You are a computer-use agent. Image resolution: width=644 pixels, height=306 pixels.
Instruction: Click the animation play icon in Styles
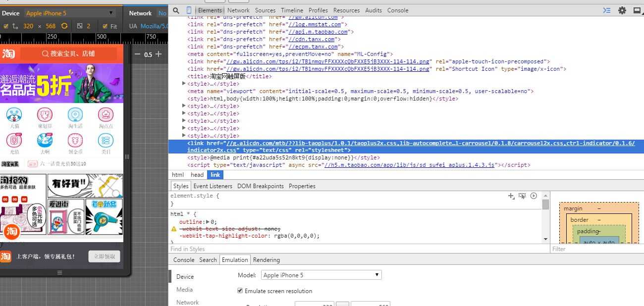[x=534, y=196]
